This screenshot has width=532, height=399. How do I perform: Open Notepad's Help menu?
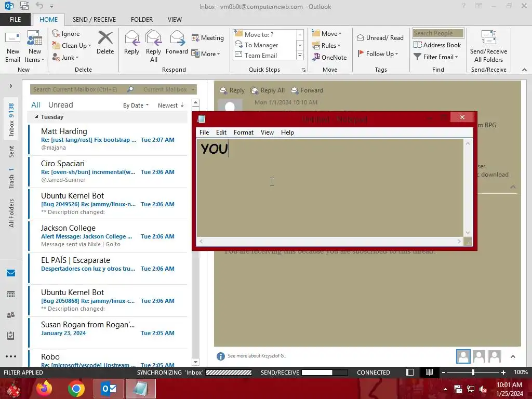pos(287,132)
